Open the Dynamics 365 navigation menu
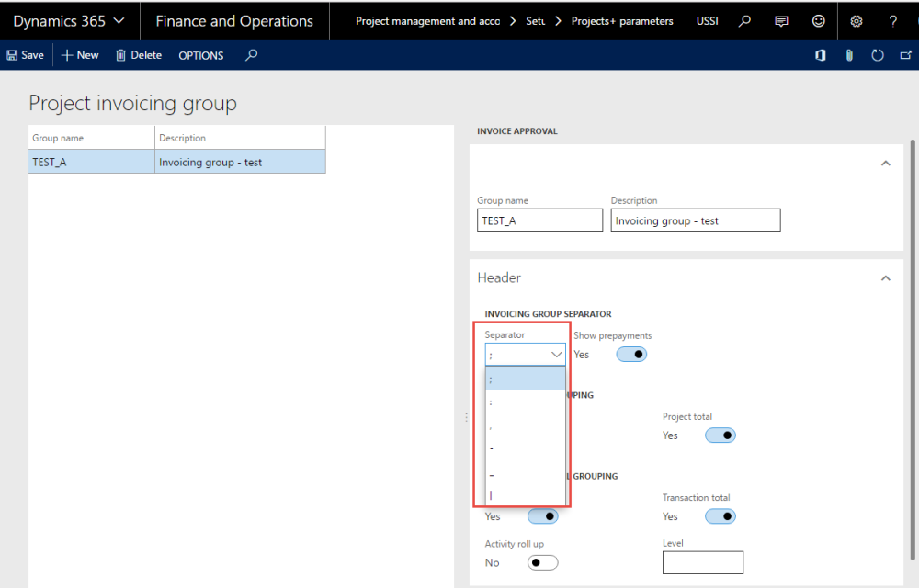919x588 pixels. pos(64,20)
